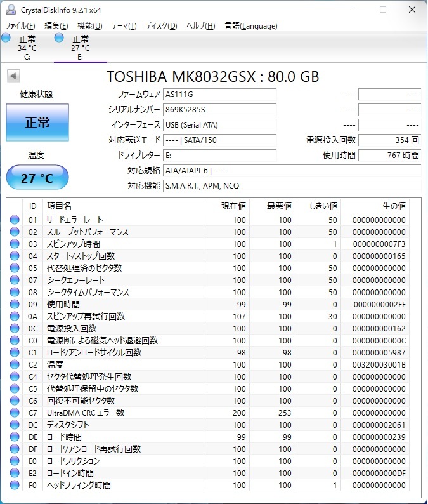Click worst value 253 in UltraDMA CRC row
Image resolution: width=428 pixels, height=504 pixels.
[285, 413]
